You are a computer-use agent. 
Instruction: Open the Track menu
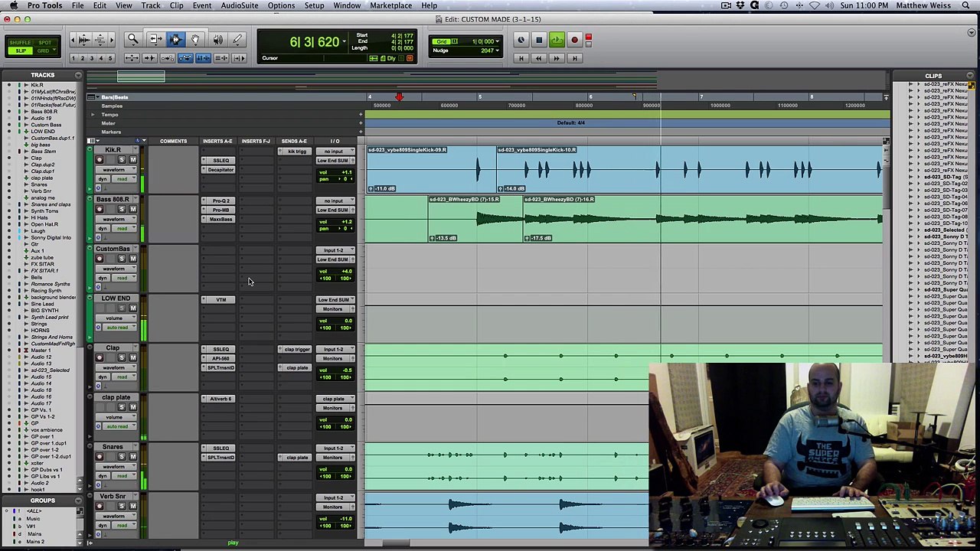[x=151, y=5]
